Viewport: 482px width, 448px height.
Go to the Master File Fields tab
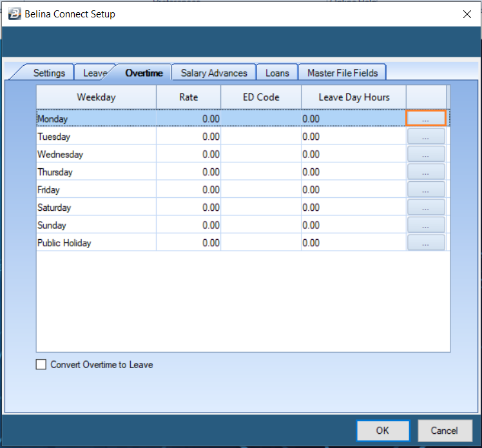pos(342,73)
